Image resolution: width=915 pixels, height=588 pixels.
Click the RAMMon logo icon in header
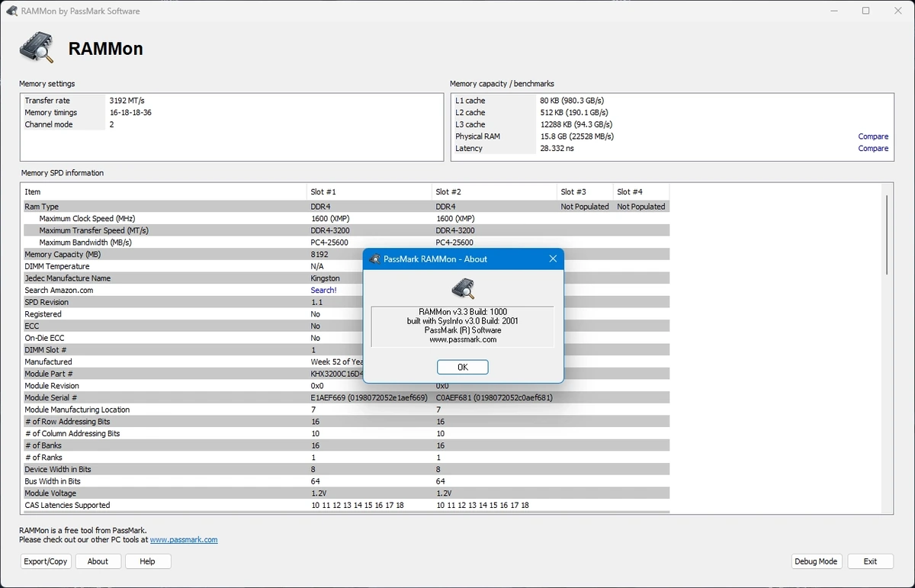coord(37,49)
